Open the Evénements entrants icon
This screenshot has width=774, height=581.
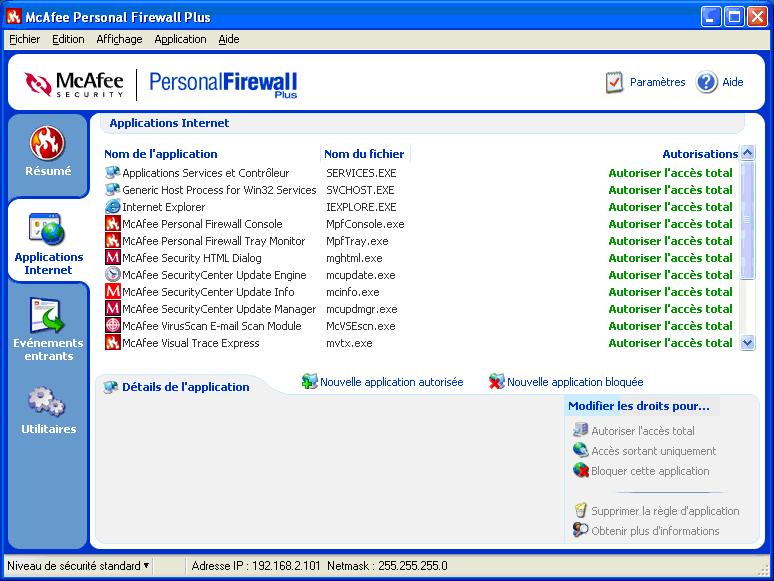tap(47, 315)
